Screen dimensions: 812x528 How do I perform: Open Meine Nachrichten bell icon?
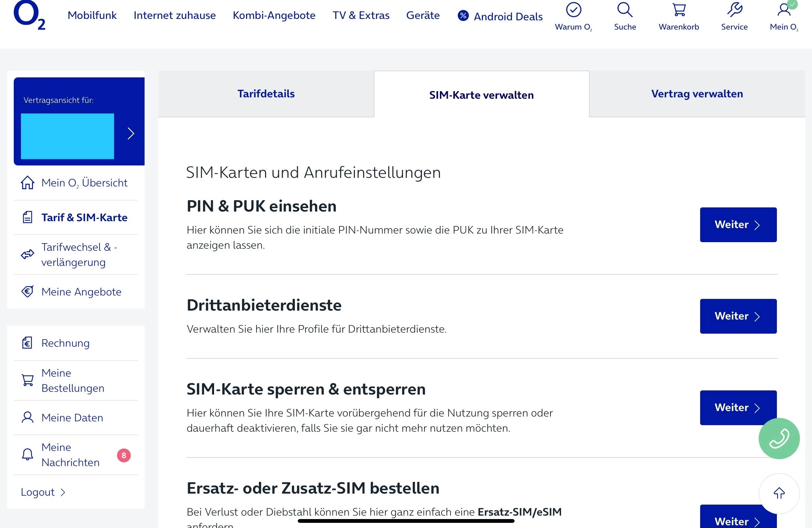(28, 455)
